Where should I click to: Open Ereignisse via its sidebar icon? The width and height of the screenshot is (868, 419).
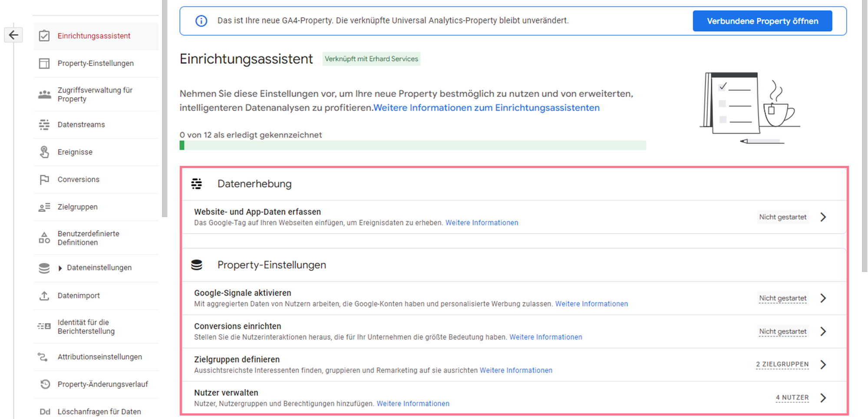click(x=45, y=152)
